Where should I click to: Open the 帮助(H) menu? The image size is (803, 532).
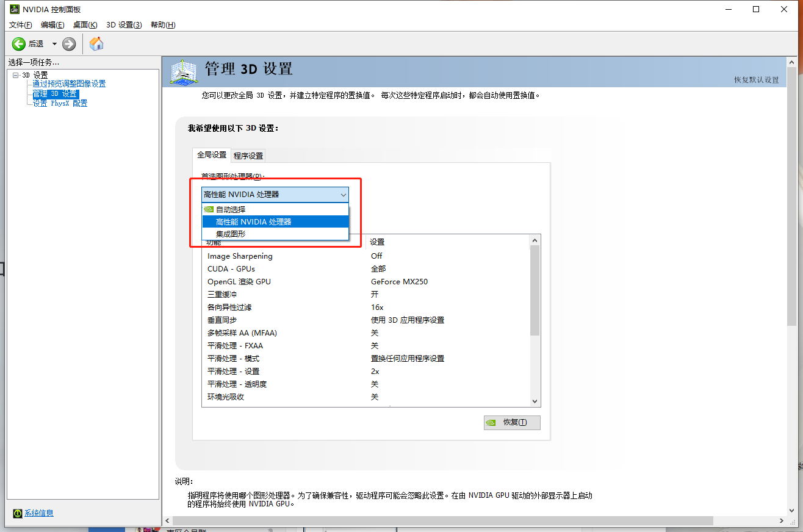pos(163,24)
